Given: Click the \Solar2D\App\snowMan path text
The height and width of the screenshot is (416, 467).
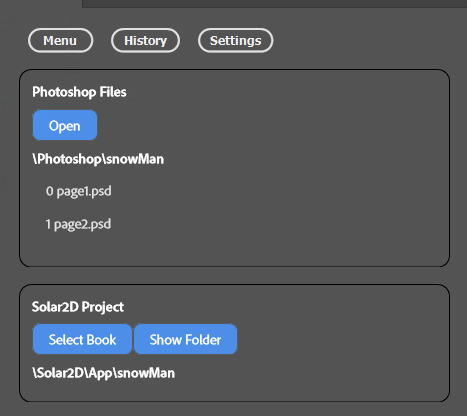Looking at the screenshot, I should [103, 373].
